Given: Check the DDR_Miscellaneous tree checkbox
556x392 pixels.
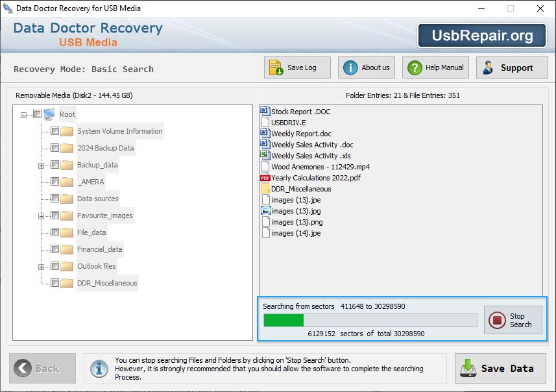Looking at the screenshot, I should click(54, 283).
